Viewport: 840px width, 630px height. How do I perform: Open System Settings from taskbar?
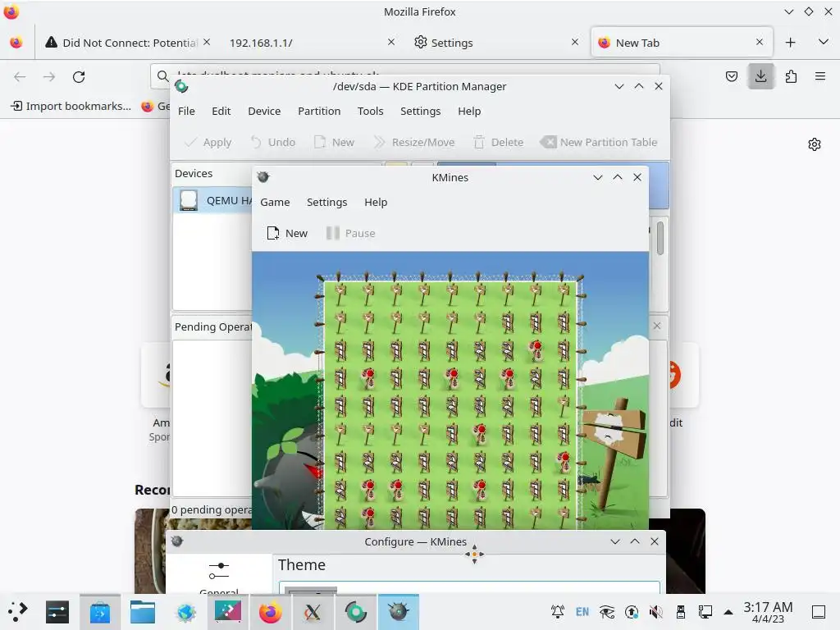[57, 611]
